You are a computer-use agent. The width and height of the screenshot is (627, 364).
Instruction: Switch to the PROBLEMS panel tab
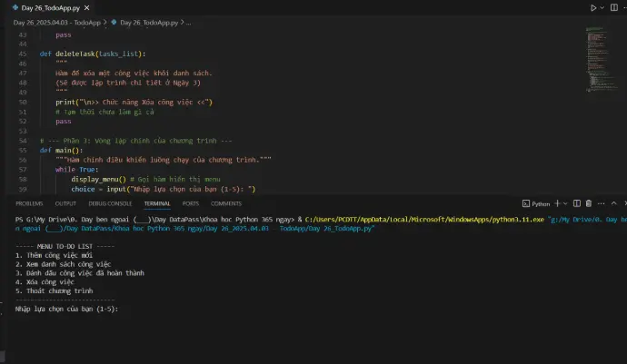click(x=29, y=203)
